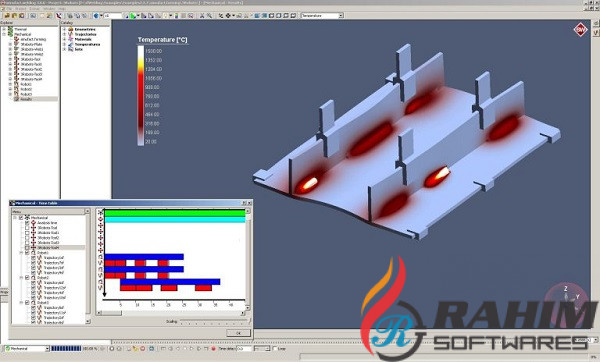Image resolution: width=600 pixels, height=362 pixels.
Task: Toggle the Loop checkbox in bottom bar
Action: pyautogui.click(x=275, y=349)
